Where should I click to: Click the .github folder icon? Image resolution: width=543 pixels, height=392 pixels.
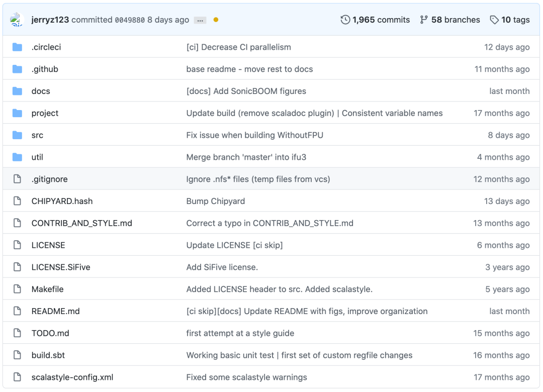(17, 69)
